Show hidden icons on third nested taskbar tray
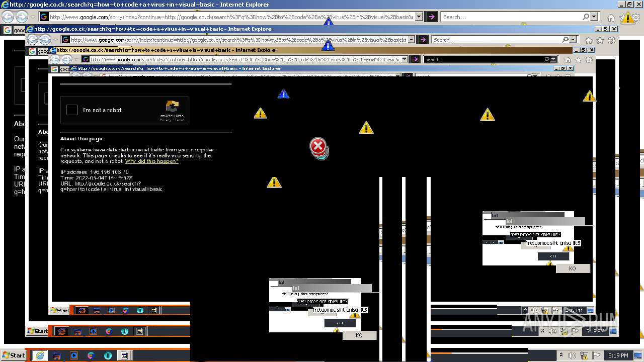 [x=525, y=310]
